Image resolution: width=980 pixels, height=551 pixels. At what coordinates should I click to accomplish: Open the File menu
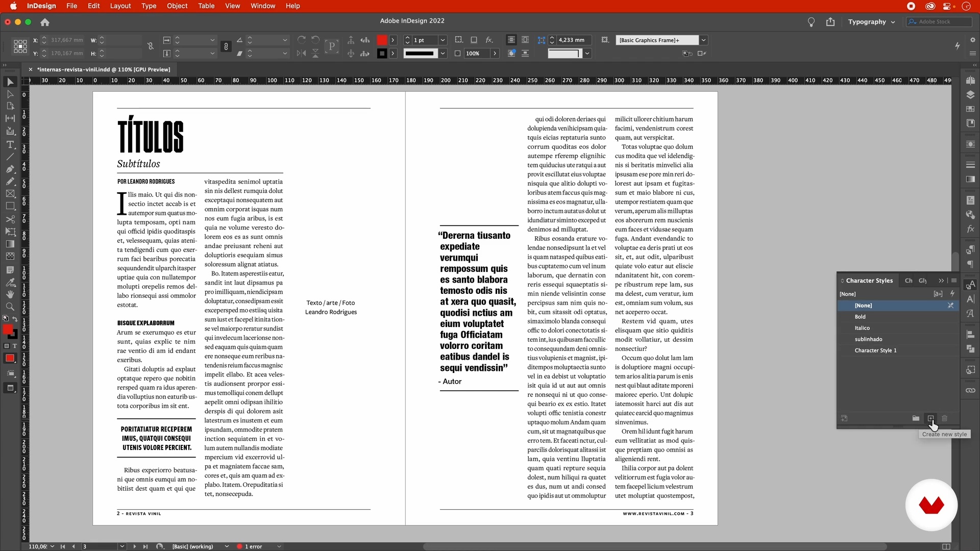tap(71, 6)
